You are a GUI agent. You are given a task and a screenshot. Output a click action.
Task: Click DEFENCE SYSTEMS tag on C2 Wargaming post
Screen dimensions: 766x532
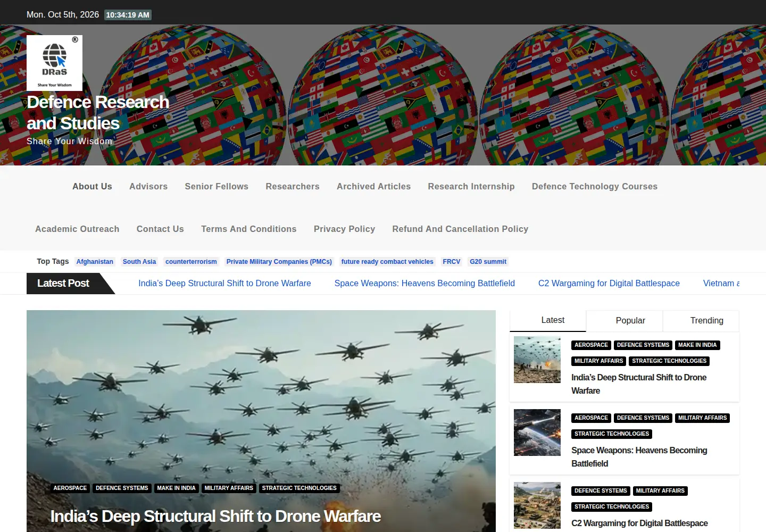(601, 491)
